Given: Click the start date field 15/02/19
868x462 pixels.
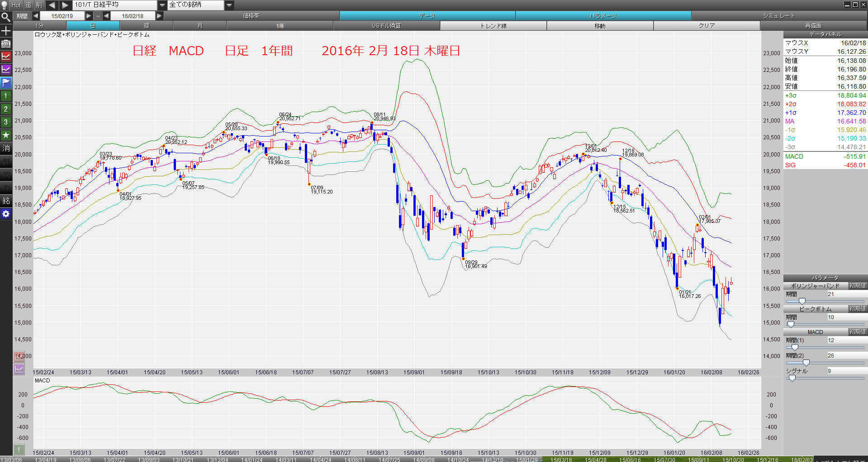Looking at the screenshot, I should (x=62, y=16).
